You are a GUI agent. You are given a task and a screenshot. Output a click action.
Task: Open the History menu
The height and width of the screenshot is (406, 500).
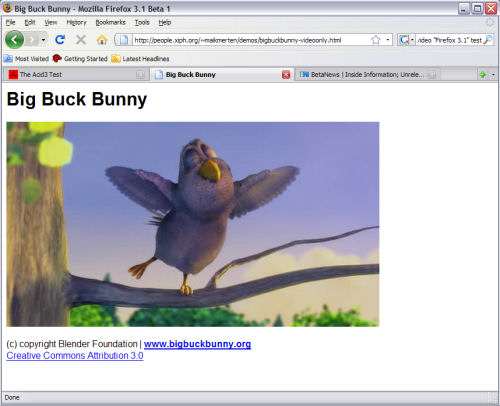point(76,22)
